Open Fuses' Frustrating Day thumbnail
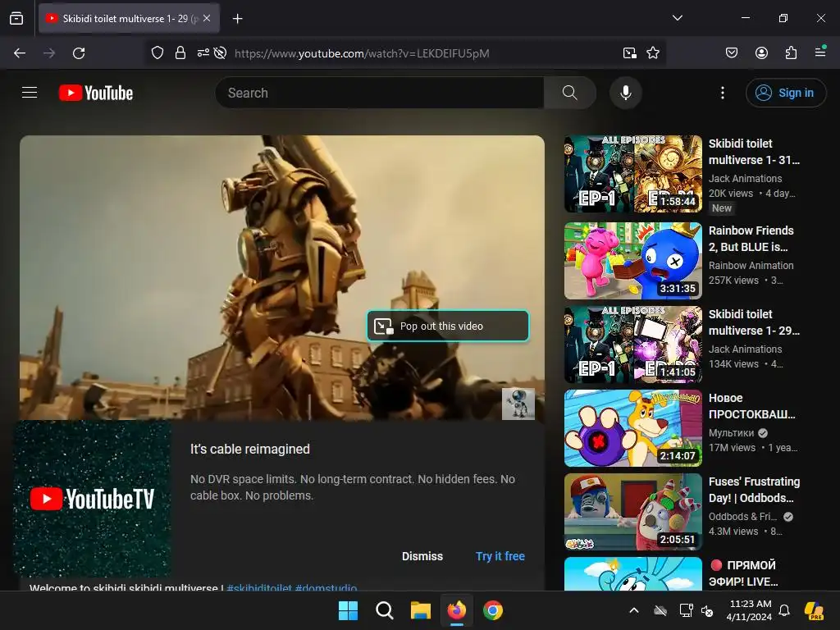This screenshot has width=840, height=630. tap(633, 512)
